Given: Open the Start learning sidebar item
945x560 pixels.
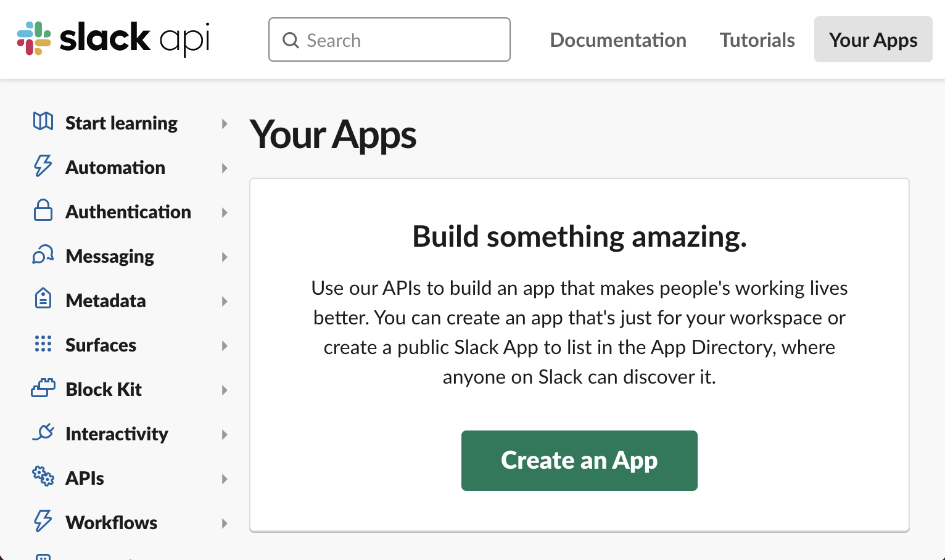Looking at the screenshot, I should click(x=122, y=123).
